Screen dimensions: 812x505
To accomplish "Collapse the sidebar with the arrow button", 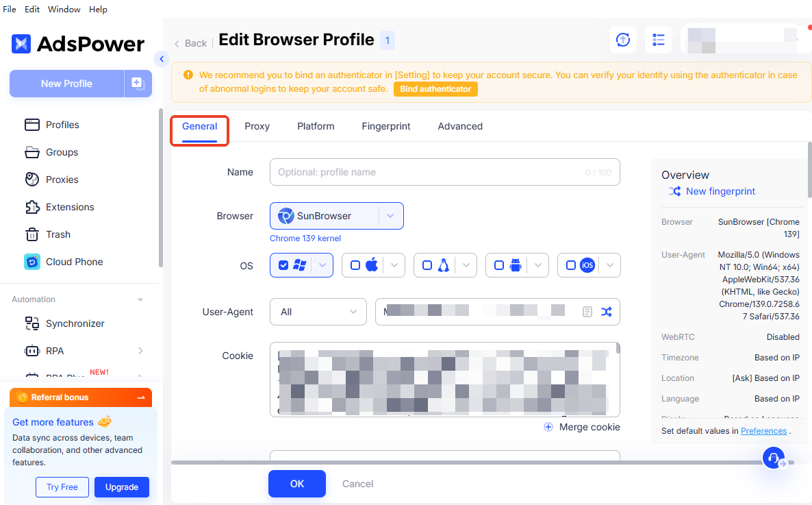I will point(162,59).
